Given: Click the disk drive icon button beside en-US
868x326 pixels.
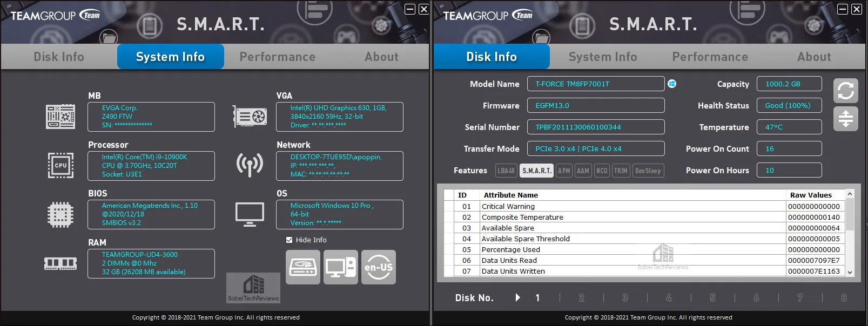Looking at the screenshot, I should 303,267.
